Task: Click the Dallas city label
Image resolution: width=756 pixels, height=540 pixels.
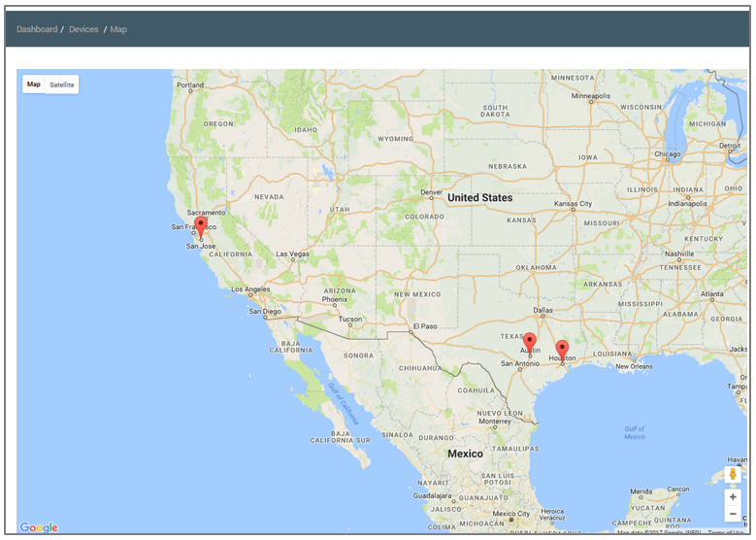Action: pos(542,310)
